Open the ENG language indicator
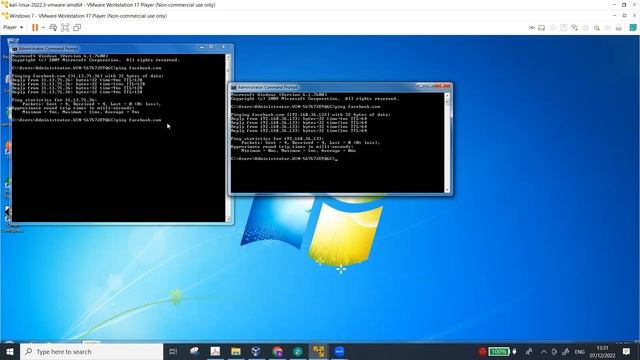Image resolution: width=640 pixels, height=360 pixels. (x=580, y=351)
